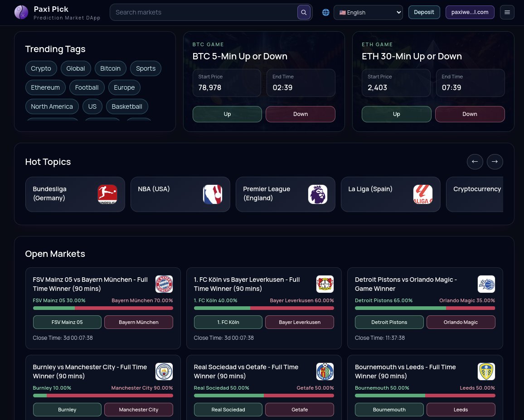Click the Bayern München crest icon
524x420 pixels.
pos(164,284)
